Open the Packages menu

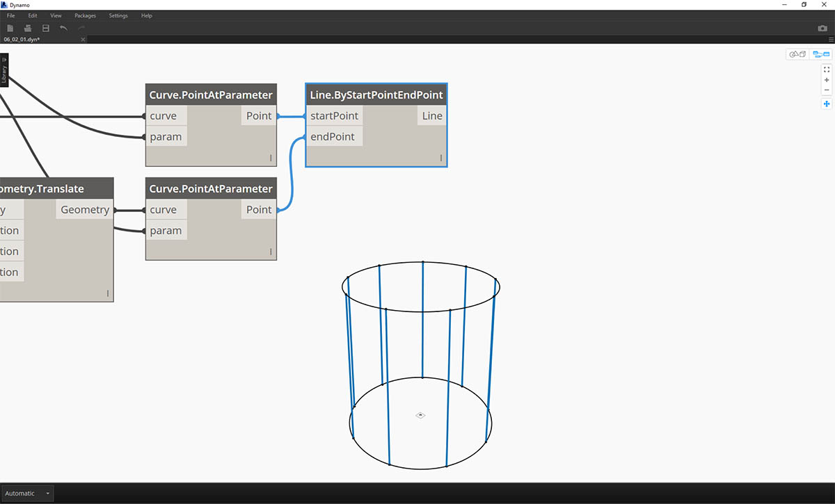point(85,15)
